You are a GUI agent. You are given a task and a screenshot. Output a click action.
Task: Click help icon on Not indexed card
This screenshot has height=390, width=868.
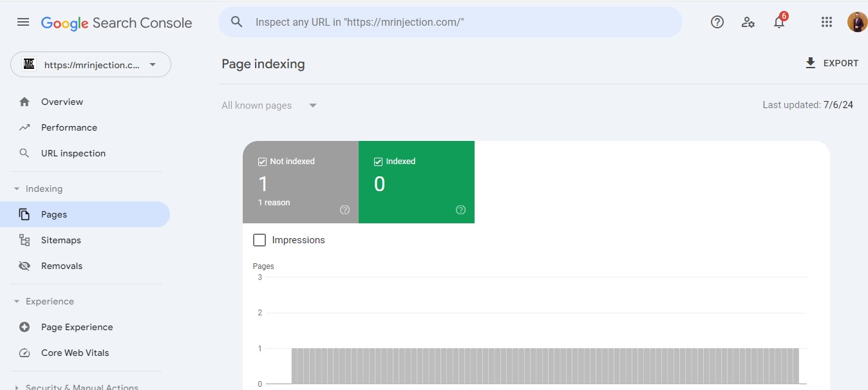coord(344,210)
